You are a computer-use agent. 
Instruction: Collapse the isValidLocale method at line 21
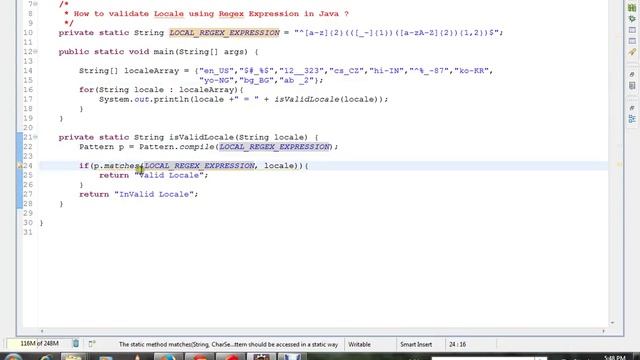click(36, 137)
